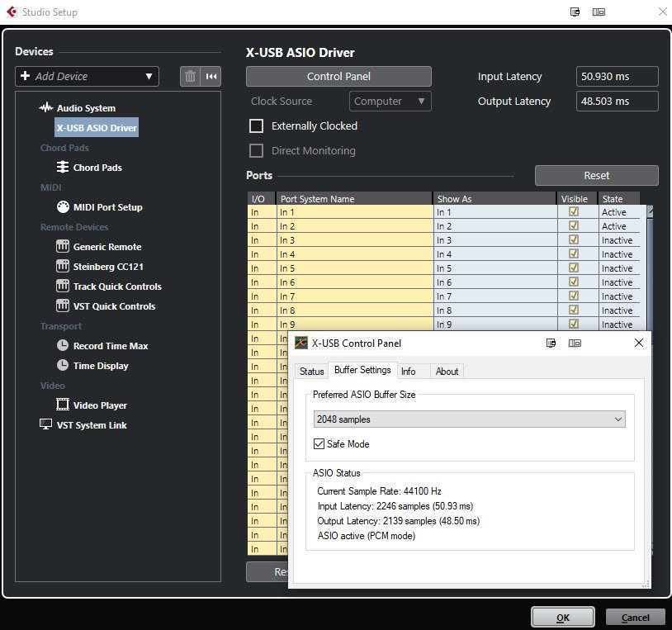
Task: Disable the Safe Mode checkbox
Action: tap(319, 444)
